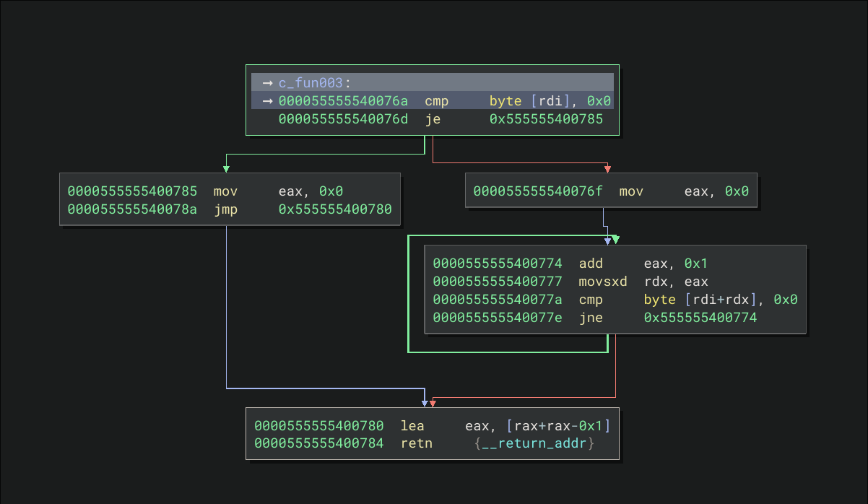
Task: Select the green loop back-edge line
Action: [409, 296]
